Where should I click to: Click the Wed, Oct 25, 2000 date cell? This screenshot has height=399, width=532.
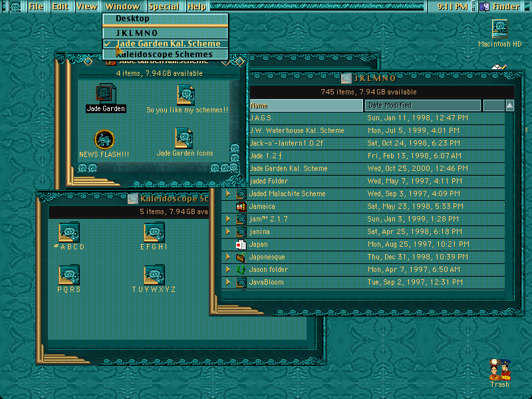click(418, 169)
